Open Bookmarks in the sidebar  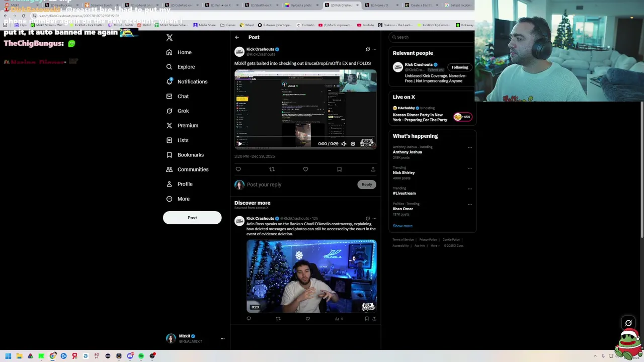tap(185, 155)
